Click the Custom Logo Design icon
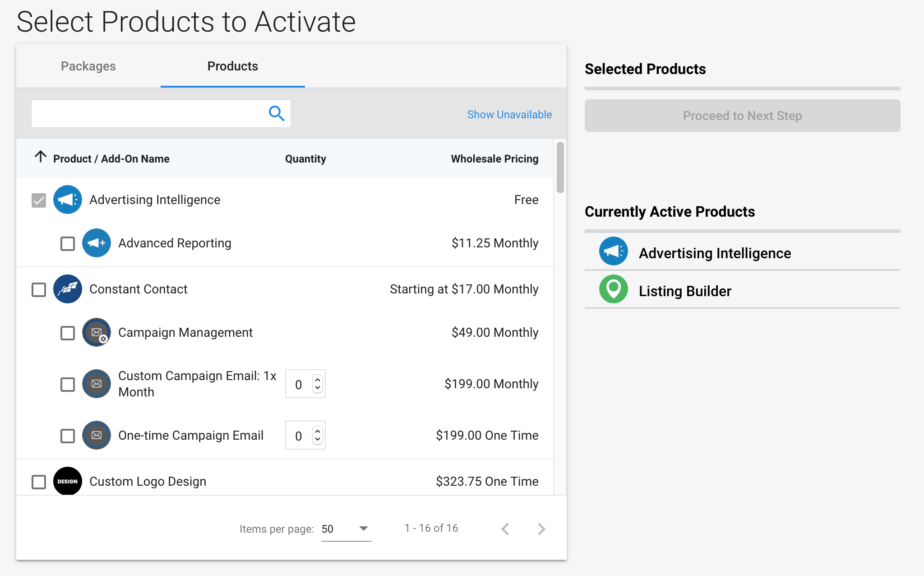Viewport: 924px width, 576px height. pyautogui.click(x=68, y=481)
